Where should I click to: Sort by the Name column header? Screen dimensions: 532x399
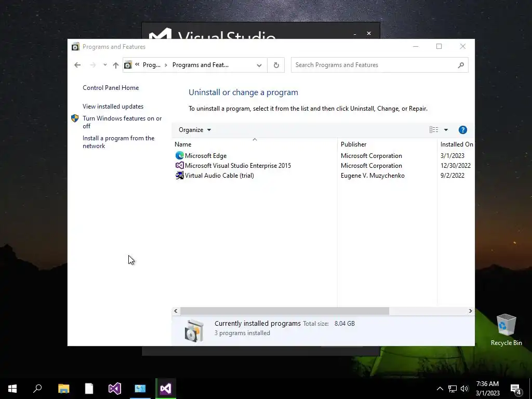(x=255, y=144)
